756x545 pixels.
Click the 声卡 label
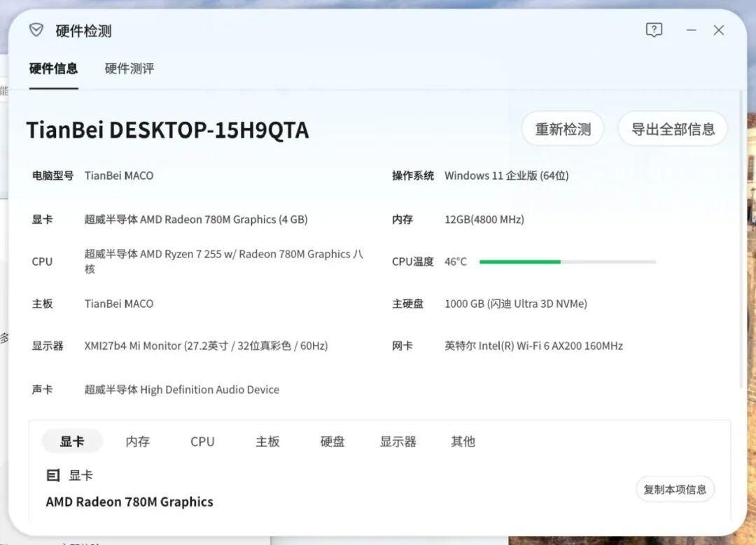[43, 390]
